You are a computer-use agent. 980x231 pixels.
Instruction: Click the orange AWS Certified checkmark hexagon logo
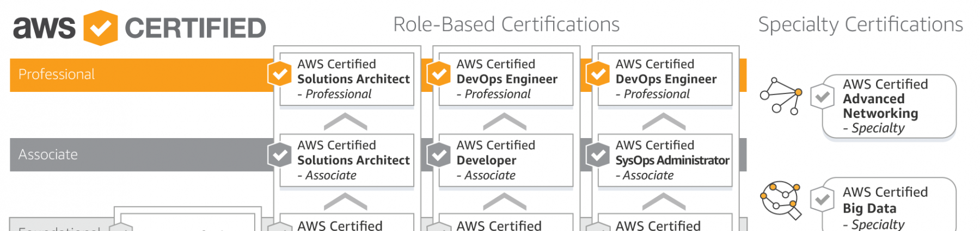pyautogui.click(x=101, y=28)
